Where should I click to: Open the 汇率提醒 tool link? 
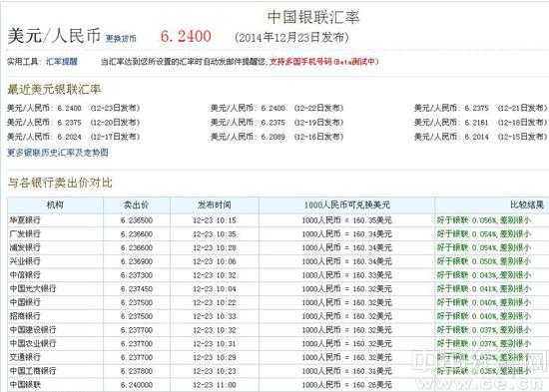pos(62,62)
